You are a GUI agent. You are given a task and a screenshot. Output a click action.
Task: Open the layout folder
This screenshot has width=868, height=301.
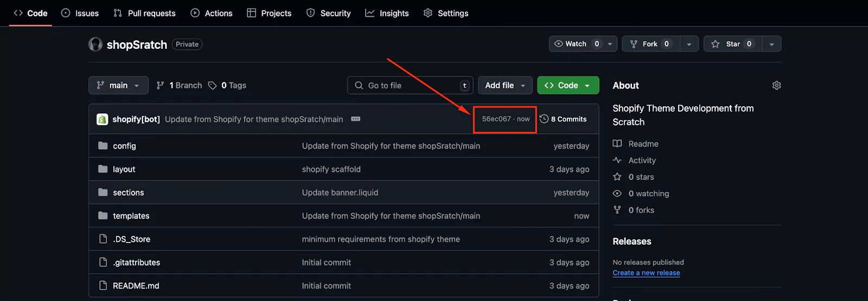click(x=124, y=169)
